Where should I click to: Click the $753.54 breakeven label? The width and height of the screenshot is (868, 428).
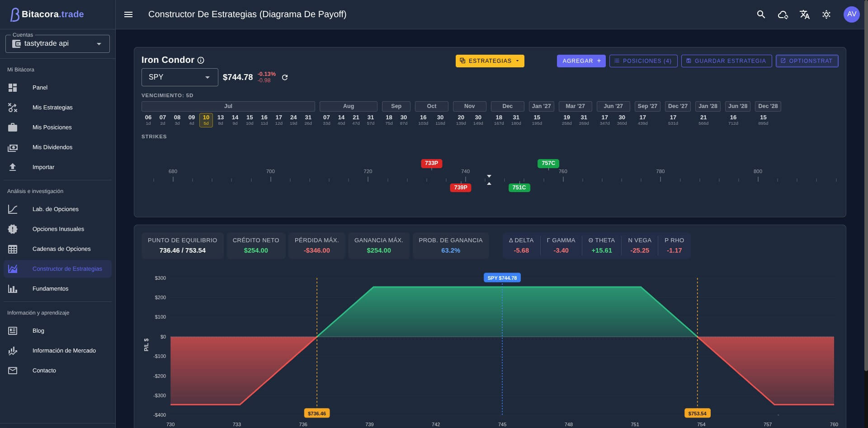point(697,413)
